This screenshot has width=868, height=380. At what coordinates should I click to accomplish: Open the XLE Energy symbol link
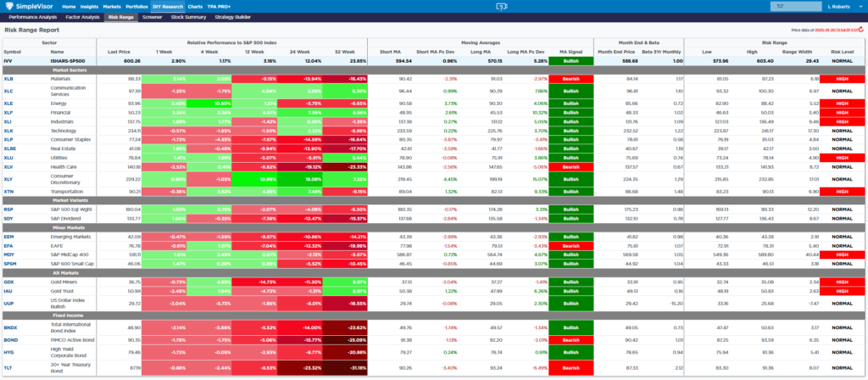[x=8, y=103]
